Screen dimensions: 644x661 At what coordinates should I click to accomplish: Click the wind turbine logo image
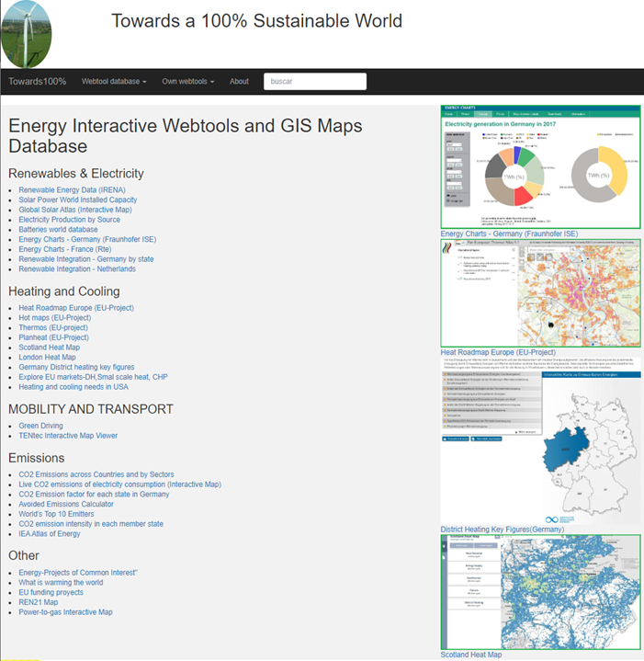[x=26, y=34]
